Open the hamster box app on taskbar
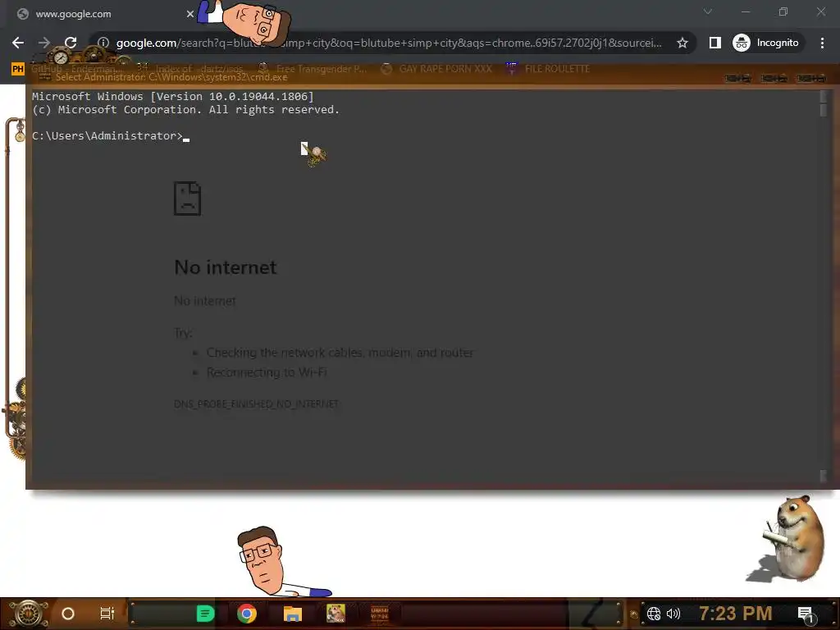 (336, 614)
